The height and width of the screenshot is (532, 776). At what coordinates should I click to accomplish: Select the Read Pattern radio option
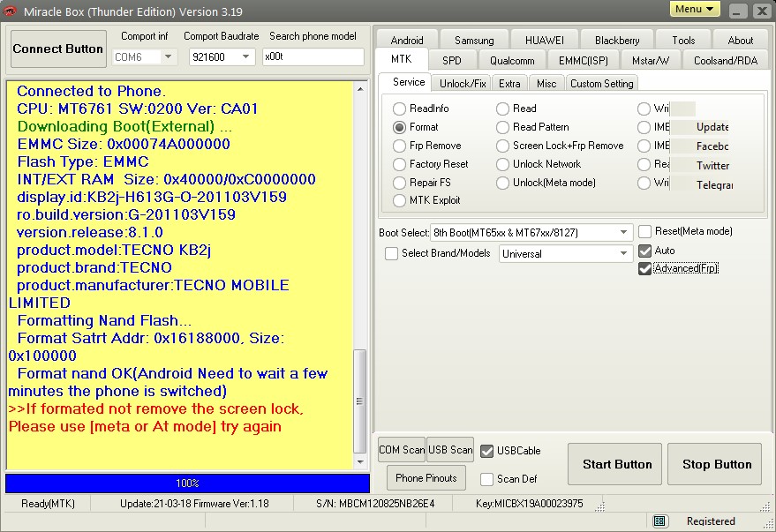tap(503, 127)
